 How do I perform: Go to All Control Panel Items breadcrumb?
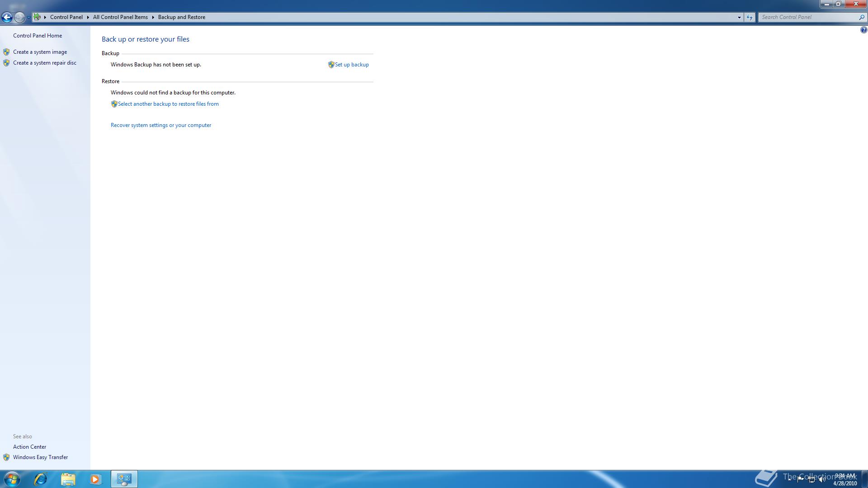coord(120,17)
